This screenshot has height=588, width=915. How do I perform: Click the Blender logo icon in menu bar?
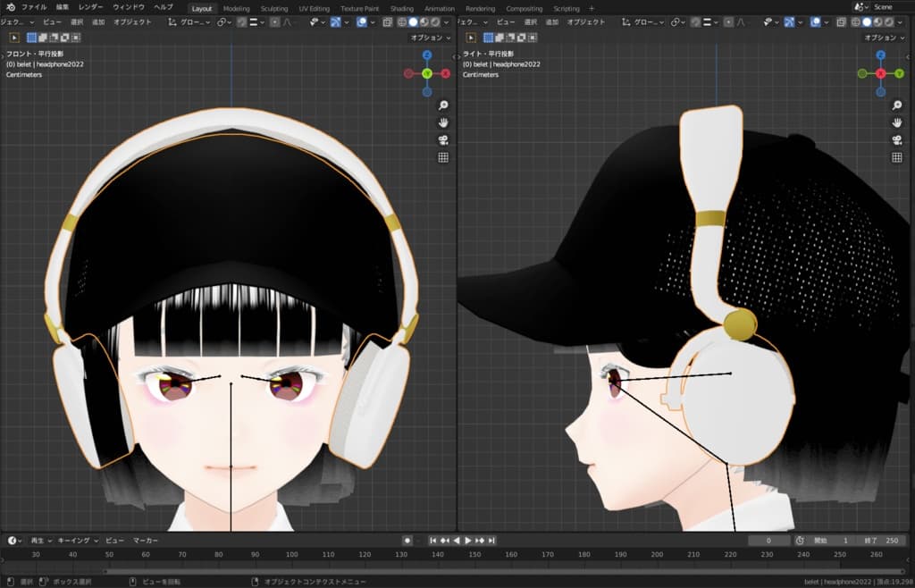(x=10, y=7)
